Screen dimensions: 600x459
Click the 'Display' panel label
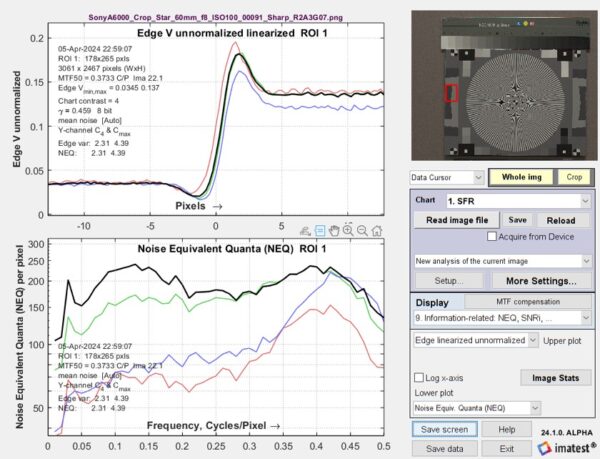coord(432,303)
